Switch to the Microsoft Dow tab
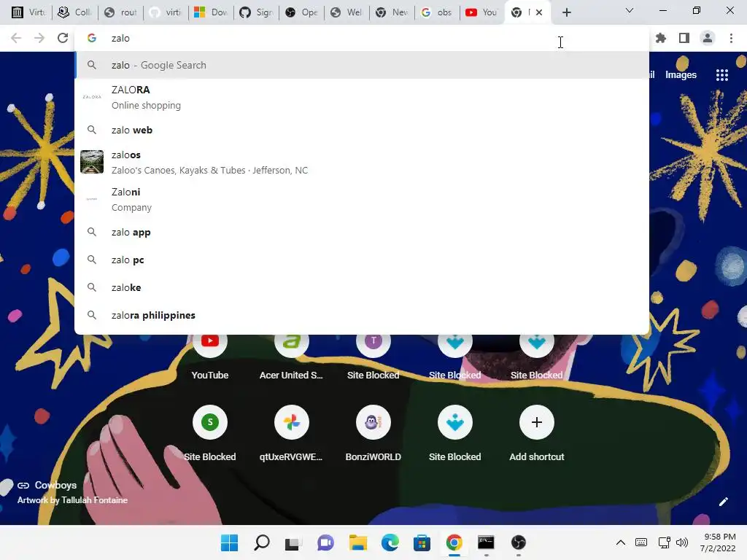The width and height of the screenshot is (747, 560). coord(211,12)
